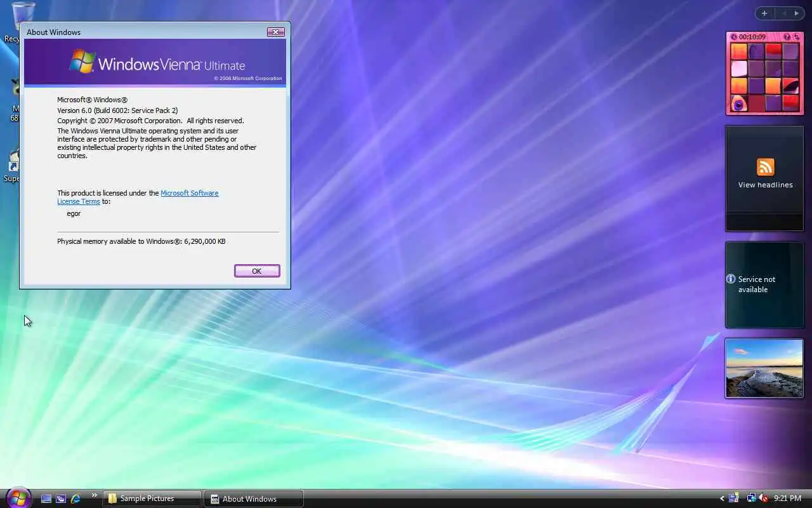Viewport: 812px width, 508px height.
Task: Open Windows Sidebar tray icon
Action: tap(734, 498)
